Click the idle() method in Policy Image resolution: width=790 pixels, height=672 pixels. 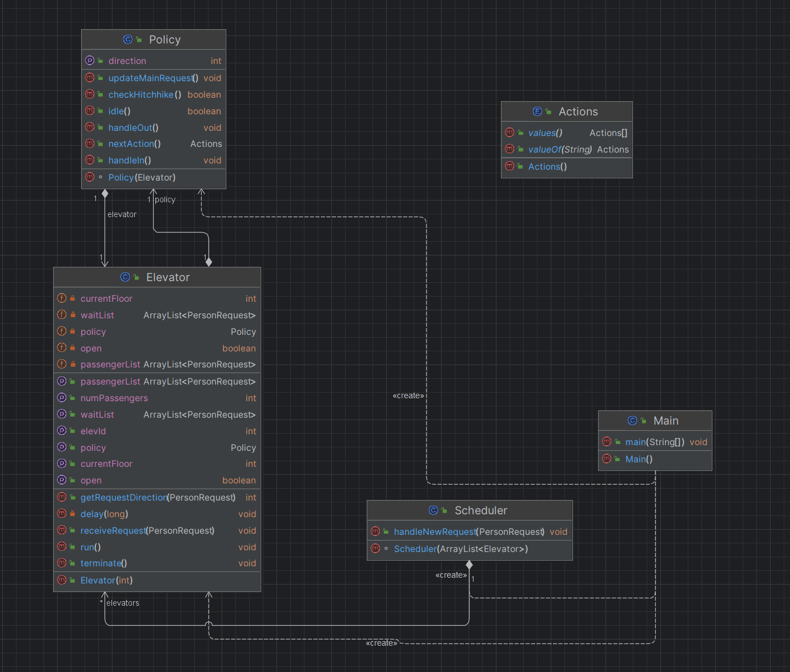pos(154,111)
